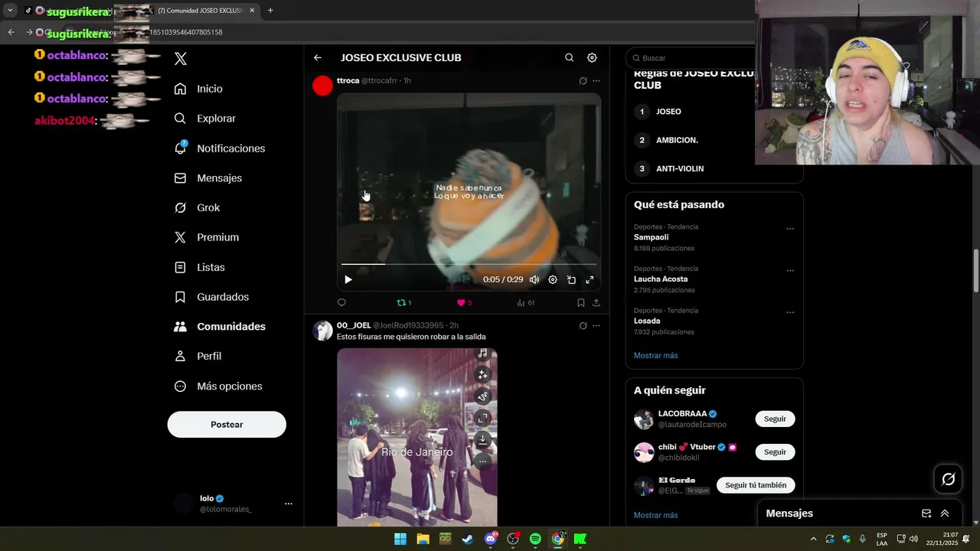Open more options on the 00_JOEL post
980x551 pixels.
tap(596, 325)
